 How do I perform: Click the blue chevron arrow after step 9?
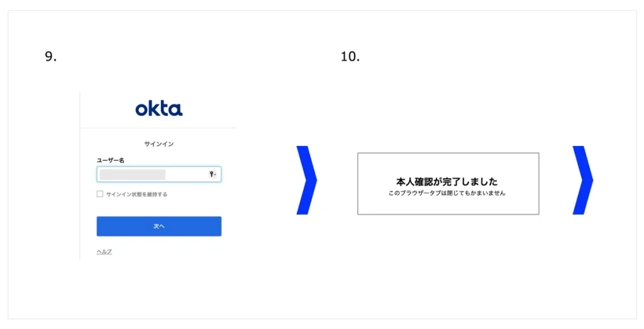point(307,181)
